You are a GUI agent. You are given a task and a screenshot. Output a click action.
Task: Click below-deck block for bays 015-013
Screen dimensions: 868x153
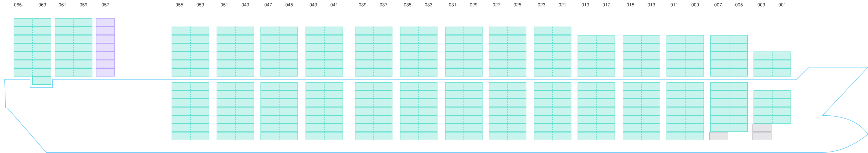point(641,111)
